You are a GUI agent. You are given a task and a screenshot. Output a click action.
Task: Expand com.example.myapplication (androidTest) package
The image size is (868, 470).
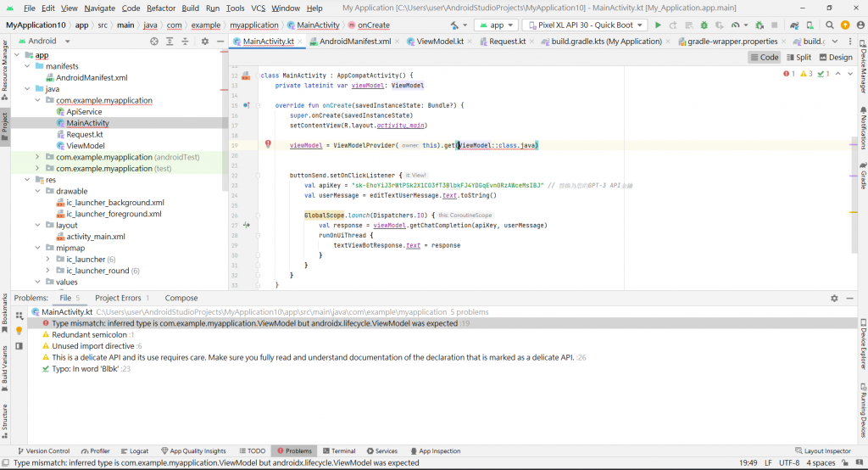(37, 157)
